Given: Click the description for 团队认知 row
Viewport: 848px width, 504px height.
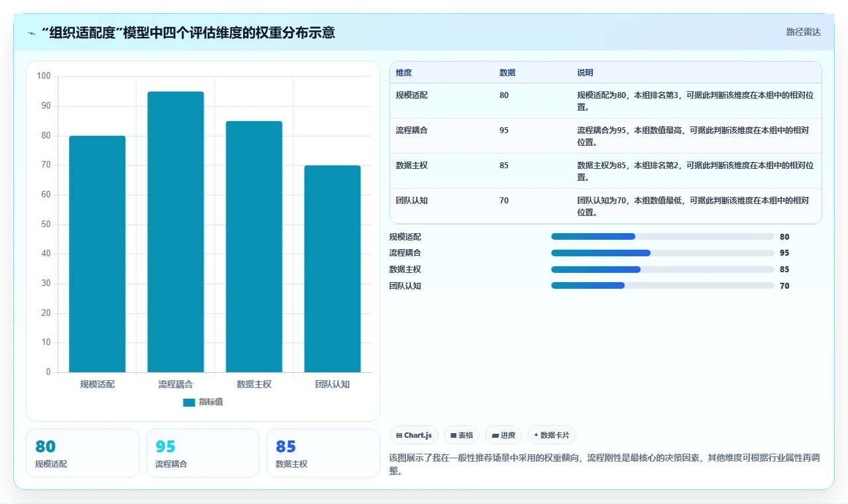Looking at the screenshot, I should [693, 206].
